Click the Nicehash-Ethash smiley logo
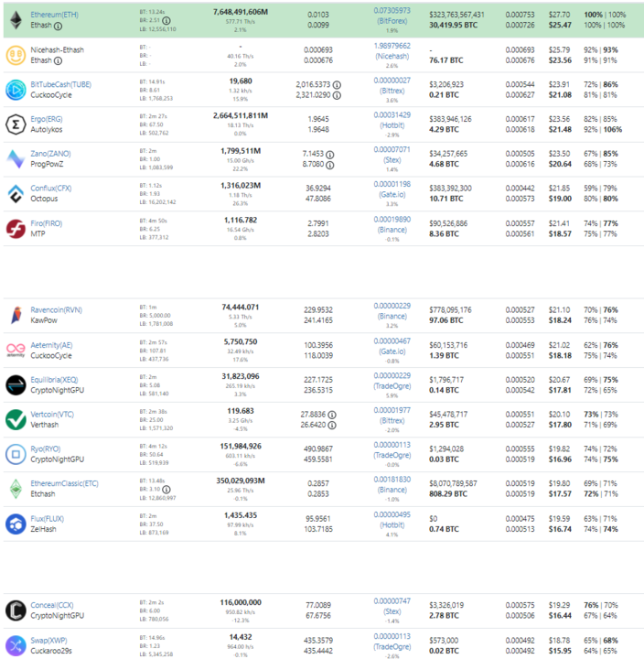The width and height of the screenshot is (644, 659). (x=16, y=55)
